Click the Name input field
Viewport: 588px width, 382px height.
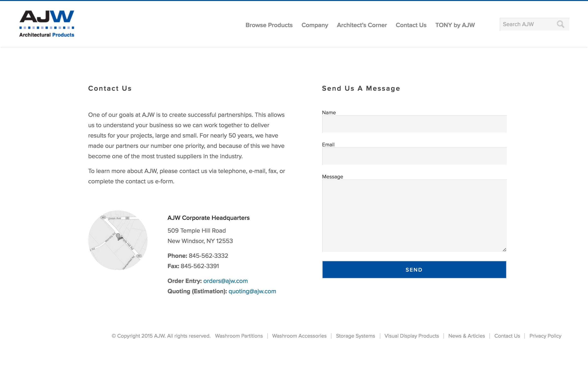click(x=414, y=124)
